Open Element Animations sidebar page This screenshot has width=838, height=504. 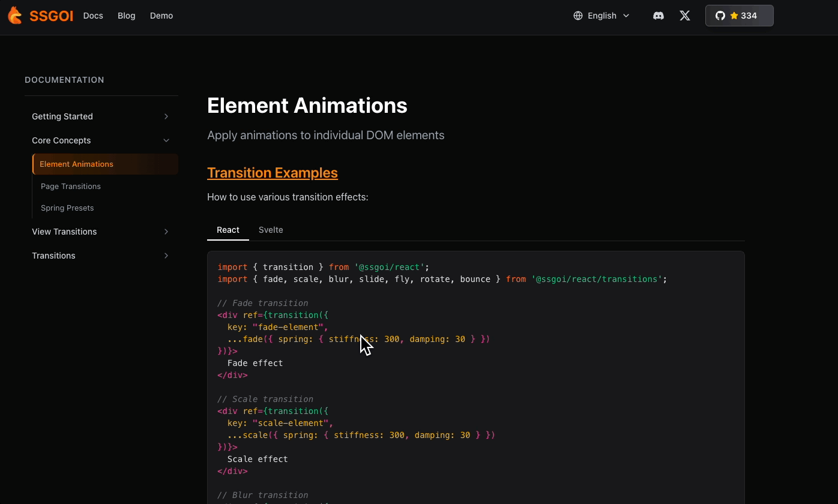105,164
